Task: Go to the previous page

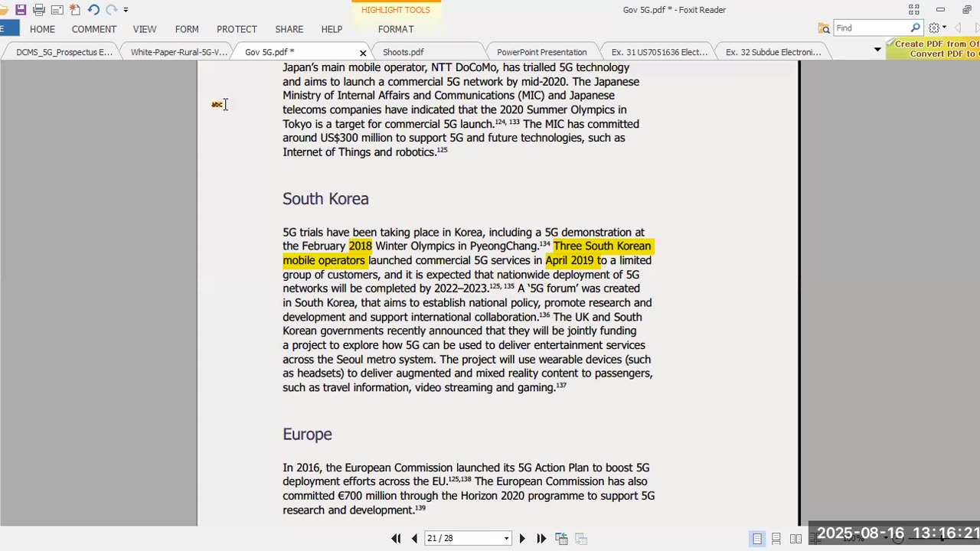Action: point(414,539)
